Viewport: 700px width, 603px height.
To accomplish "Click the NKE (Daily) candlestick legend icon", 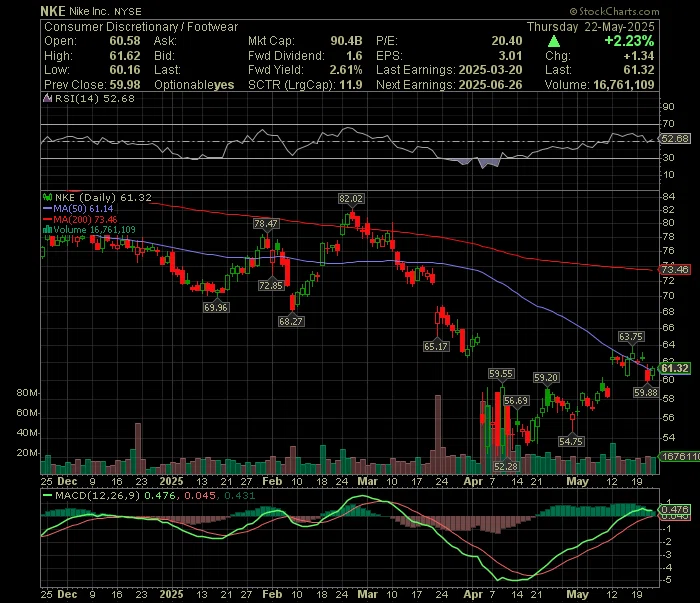I will pos(47,197).
